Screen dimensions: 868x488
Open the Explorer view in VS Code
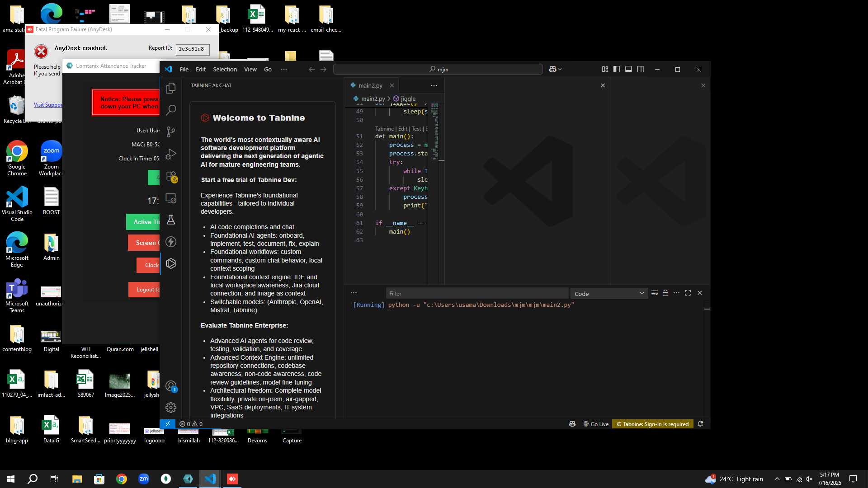pos(171,88)
